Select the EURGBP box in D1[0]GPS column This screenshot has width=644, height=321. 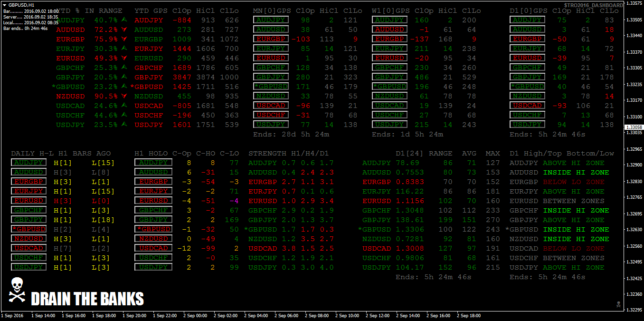click(x=527, y=39)
